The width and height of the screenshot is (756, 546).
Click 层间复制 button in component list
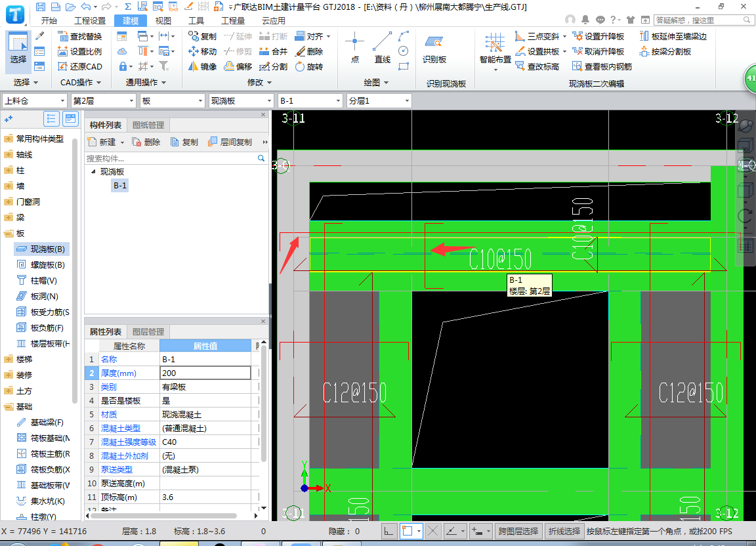[x=230, y=142]
